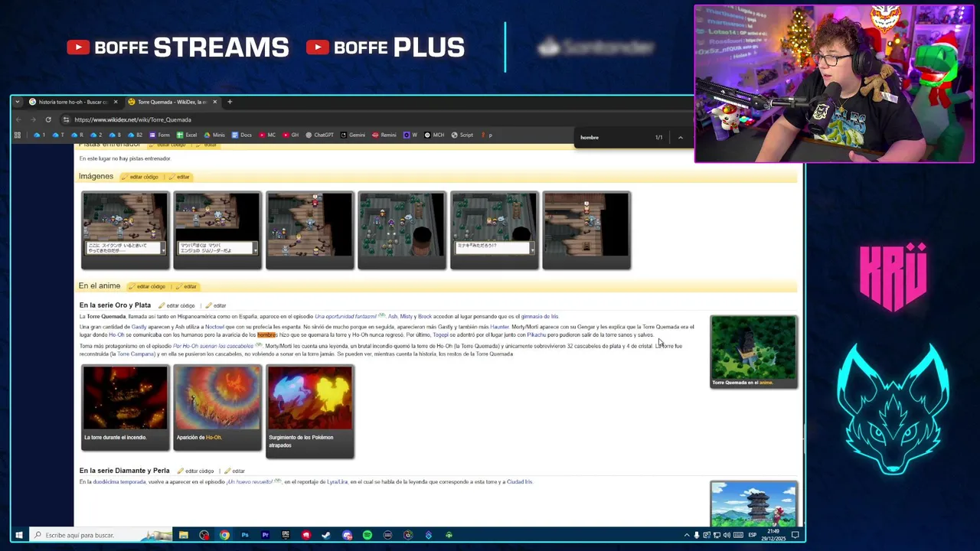Click 'editar código' next to En el anime
The height and width of the screenshot is (551, 980).
point(148,286)
